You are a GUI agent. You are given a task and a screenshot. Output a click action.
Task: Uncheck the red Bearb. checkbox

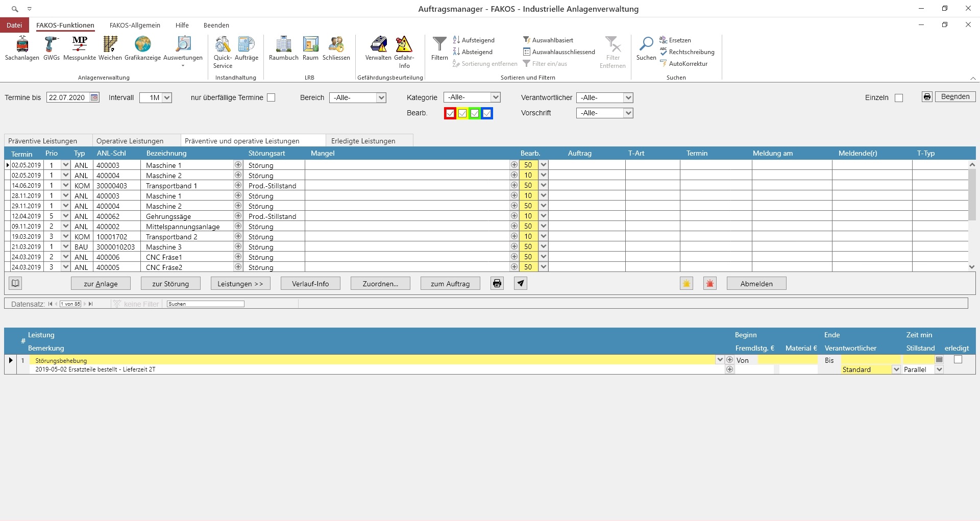(x=450, y=113)
